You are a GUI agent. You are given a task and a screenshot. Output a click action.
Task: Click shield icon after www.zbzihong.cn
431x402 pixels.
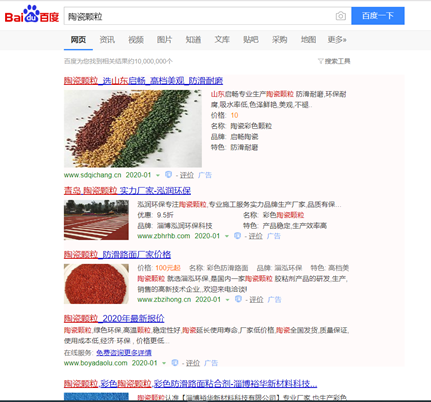click(238, 299)
